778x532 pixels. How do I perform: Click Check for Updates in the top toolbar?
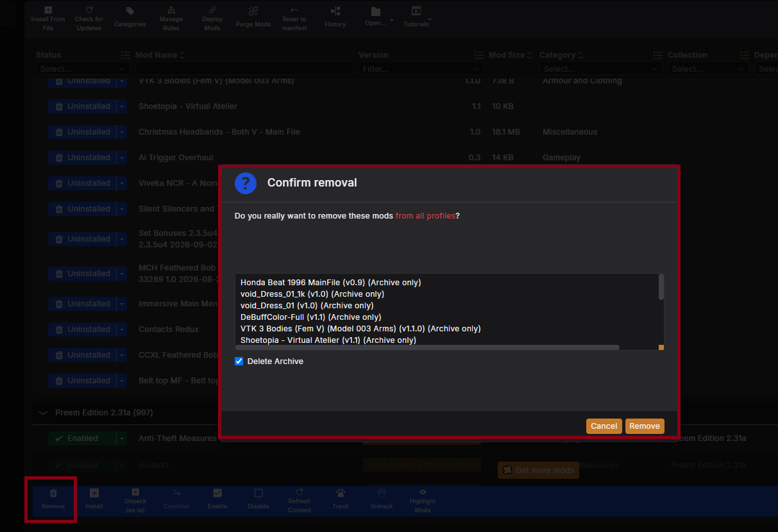(89, 19)
